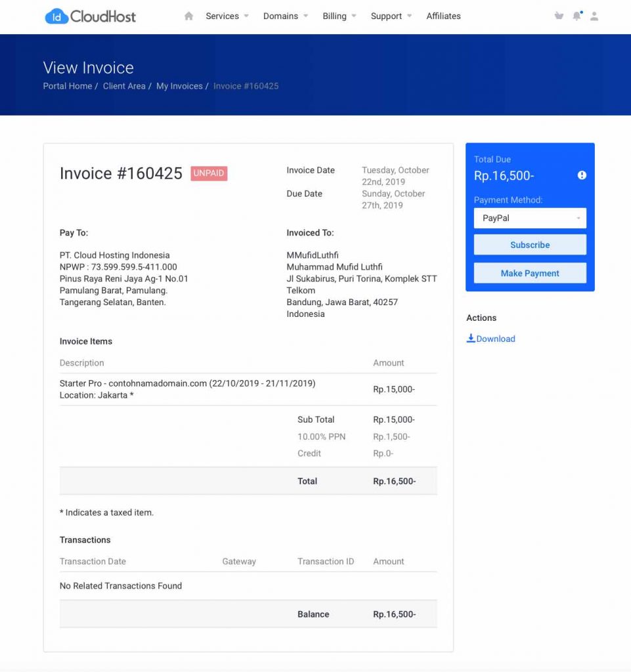Viewport: 631px width, 672px height.
Task: Open the user account icon
Action: click(594, 16)
